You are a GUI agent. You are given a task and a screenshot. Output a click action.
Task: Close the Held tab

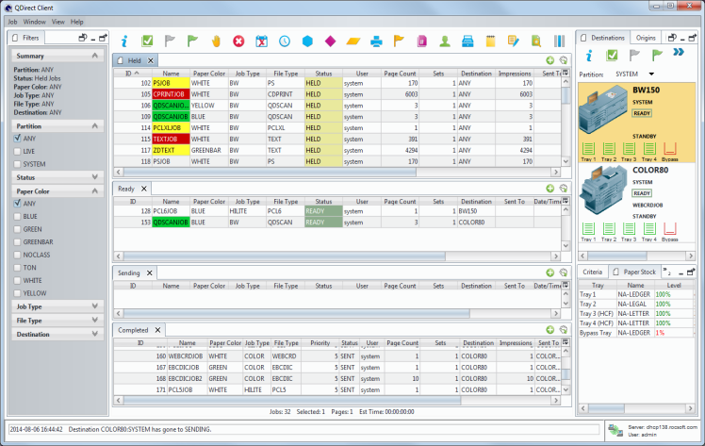(x=151, y=60)
